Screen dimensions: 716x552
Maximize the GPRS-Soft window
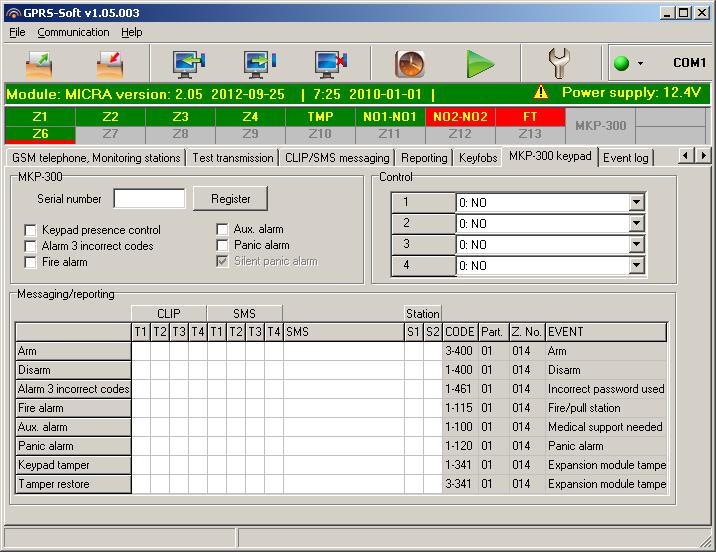684,13
